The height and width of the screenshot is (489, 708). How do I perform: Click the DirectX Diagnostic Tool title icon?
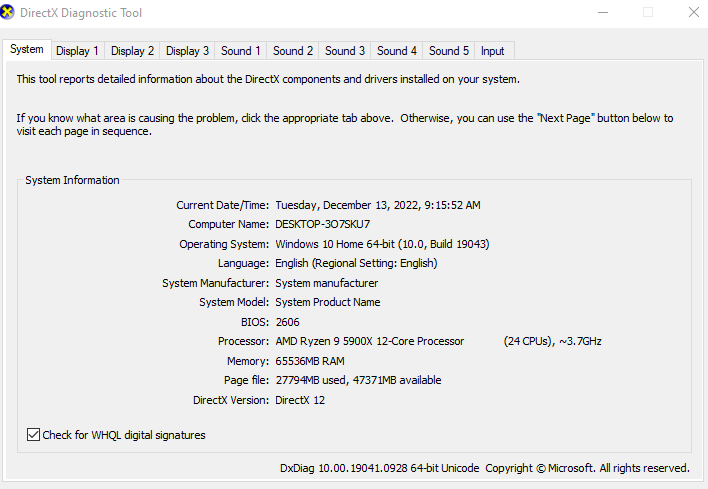(10, 13)
